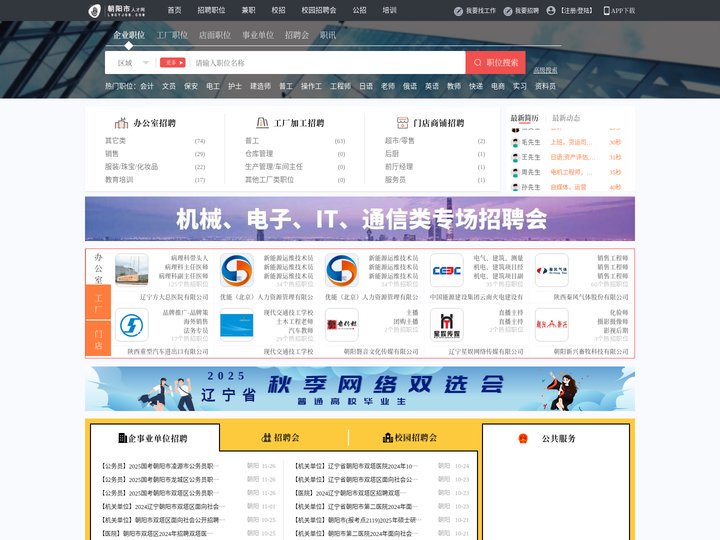The height and width of the screenshot is (540, 720).
Task: Click the 朝阳市人才网 site logo
Action: coord(117,11)
